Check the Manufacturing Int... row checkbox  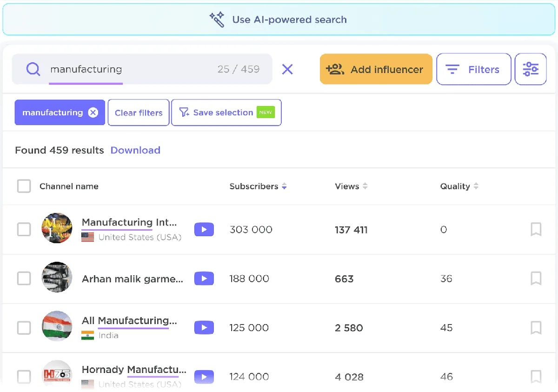(x=24, y=229)
